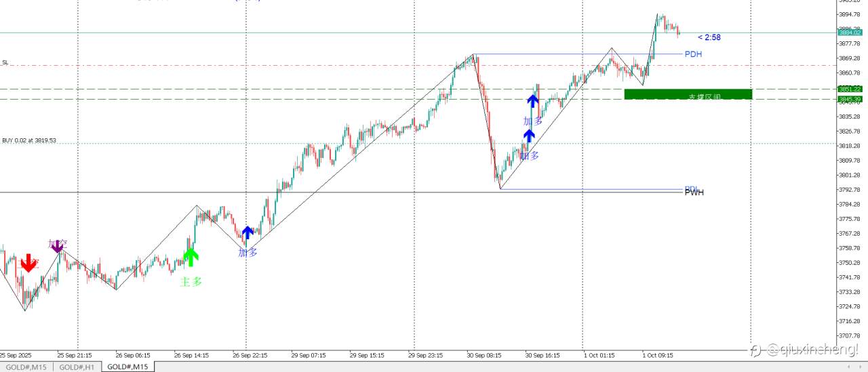Click time axis label 1 Oct 01:15
The width and height of the screenshot is (868, 372).
pyautogui.click(x=599, y=354)
